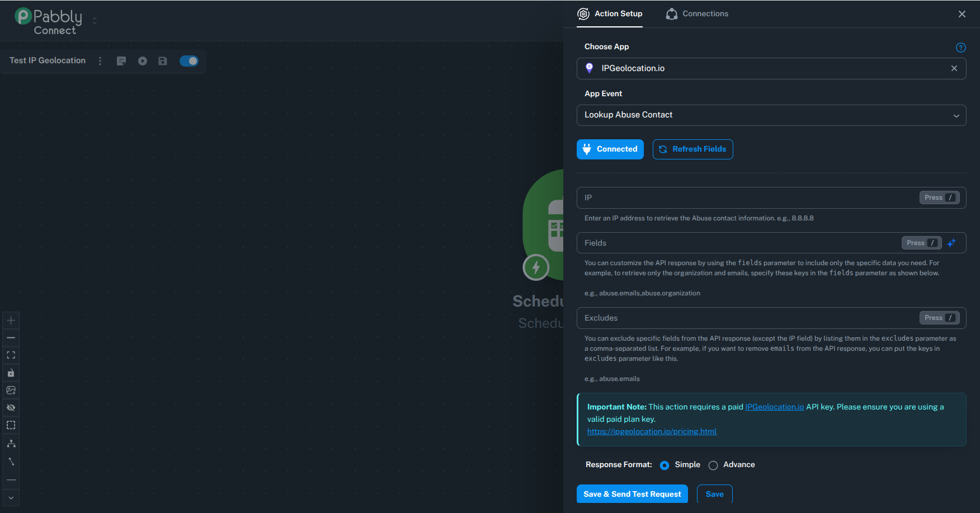Click the Press / hint in the Excludes field

[940, 318]
